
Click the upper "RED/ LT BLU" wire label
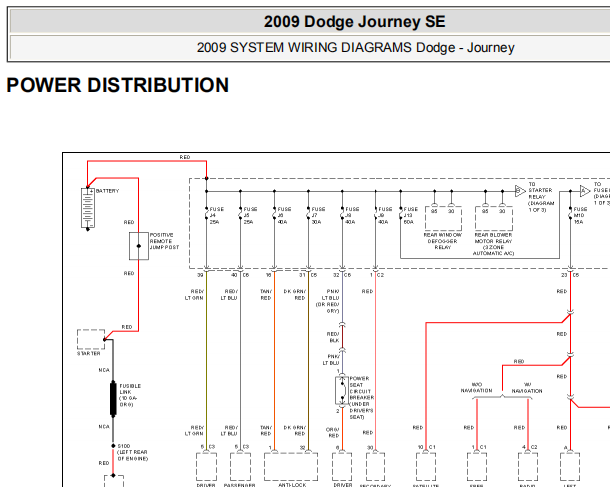(x=229, y=294)
